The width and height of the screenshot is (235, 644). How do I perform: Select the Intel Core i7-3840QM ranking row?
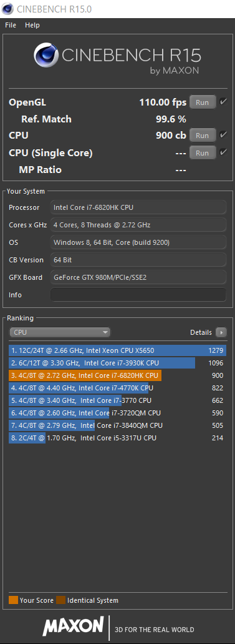pyautogui.click(x=117, y=425)
